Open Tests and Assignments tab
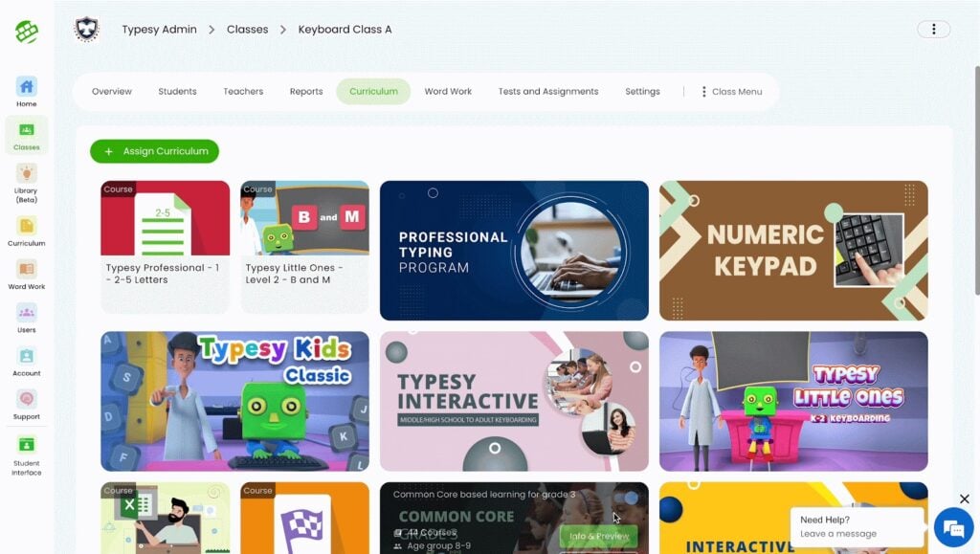Image resolution: width=980 pixels, height=554 pixels. [x=548, y=91]
